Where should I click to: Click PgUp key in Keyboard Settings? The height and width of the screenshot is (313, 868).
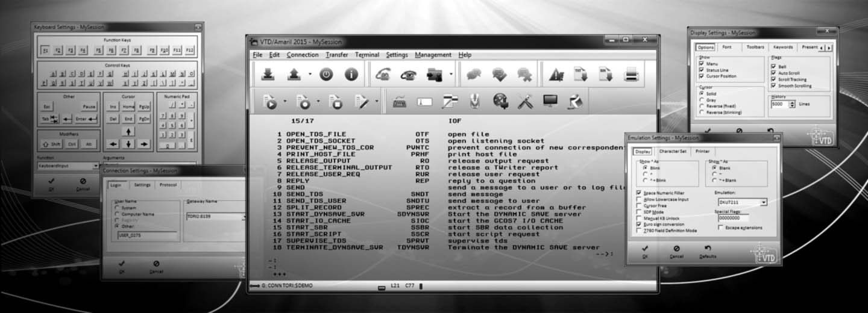tap(144, 107)
